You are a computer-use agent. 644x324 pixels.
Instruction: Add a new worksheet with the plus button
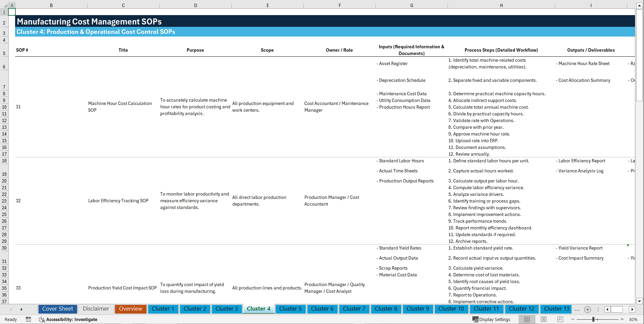tap(587, 309)
